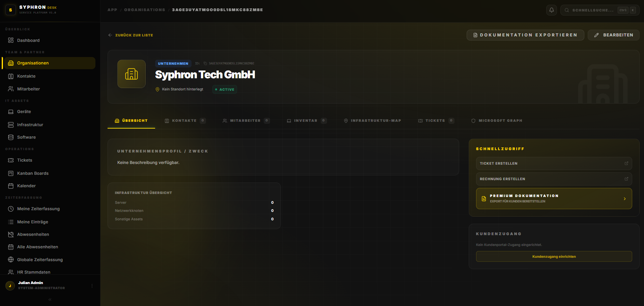Click the Bearbeiten button
Image resolution: width=644 pixels, height=306 pixels.
614,35
